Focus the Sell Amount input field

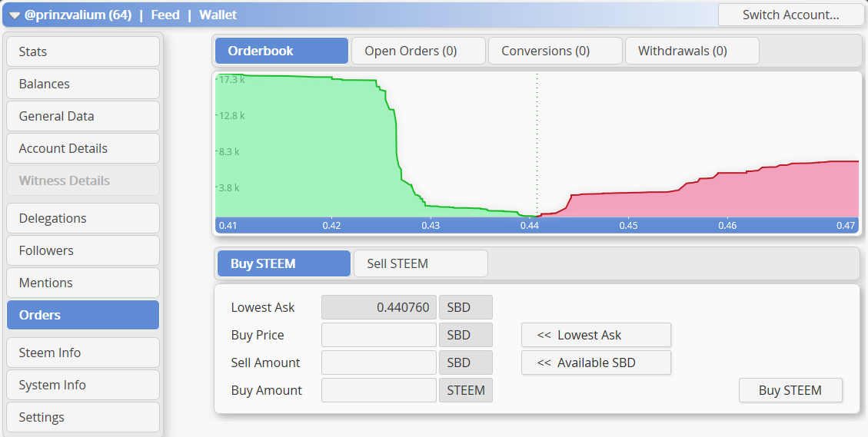point(379,363)
